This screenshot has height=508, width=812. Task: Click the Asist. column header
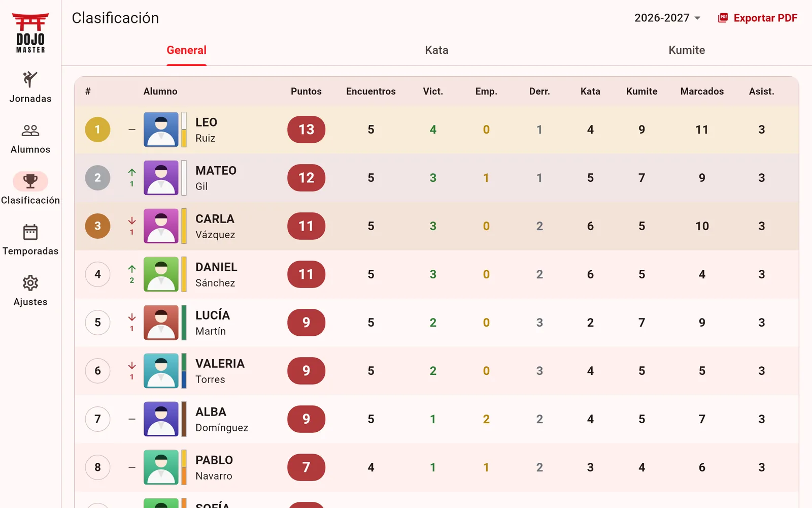tap(761, 91)
